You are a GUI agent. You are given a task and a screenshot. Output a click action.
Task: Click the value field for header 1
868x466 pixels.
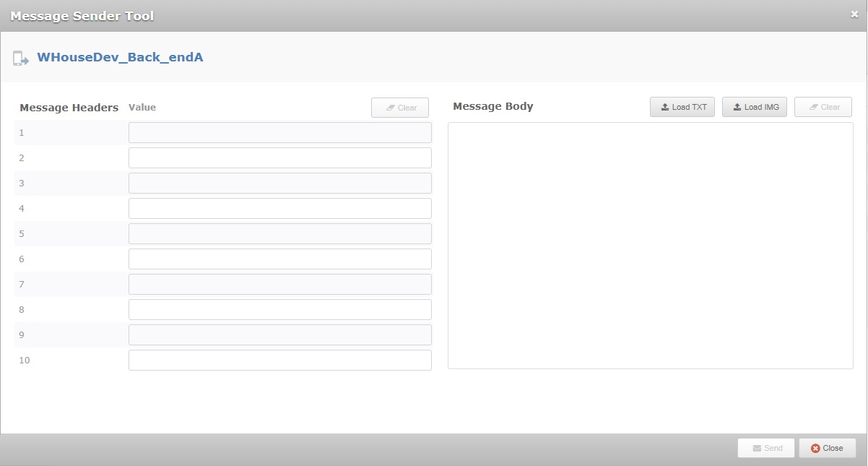coord(279,132)
